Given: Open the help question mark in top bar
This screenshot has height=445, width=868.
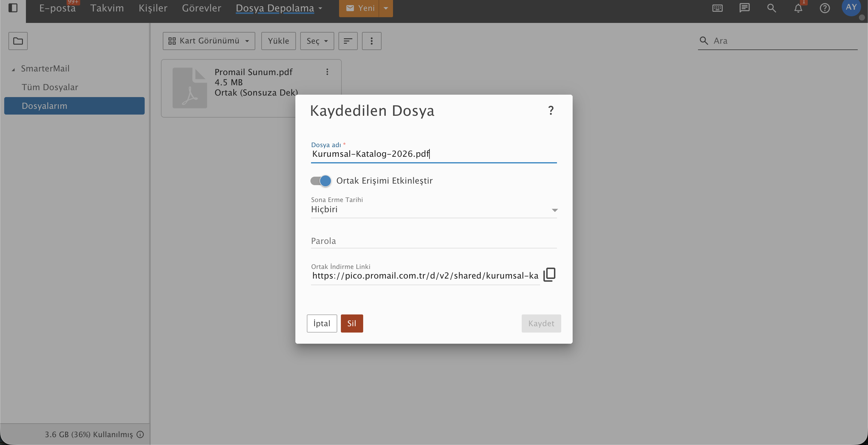Looking at the screenshot, I should pos(825,8).
